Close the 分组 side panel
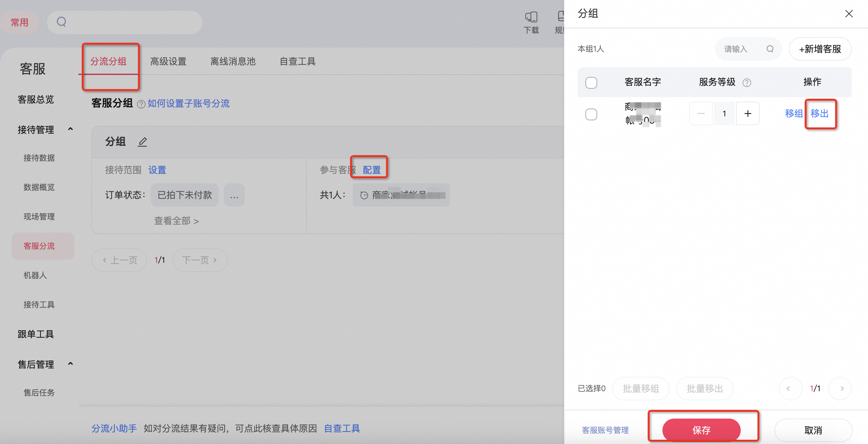This screenshot has height=444, width=868. click(849, 14)
